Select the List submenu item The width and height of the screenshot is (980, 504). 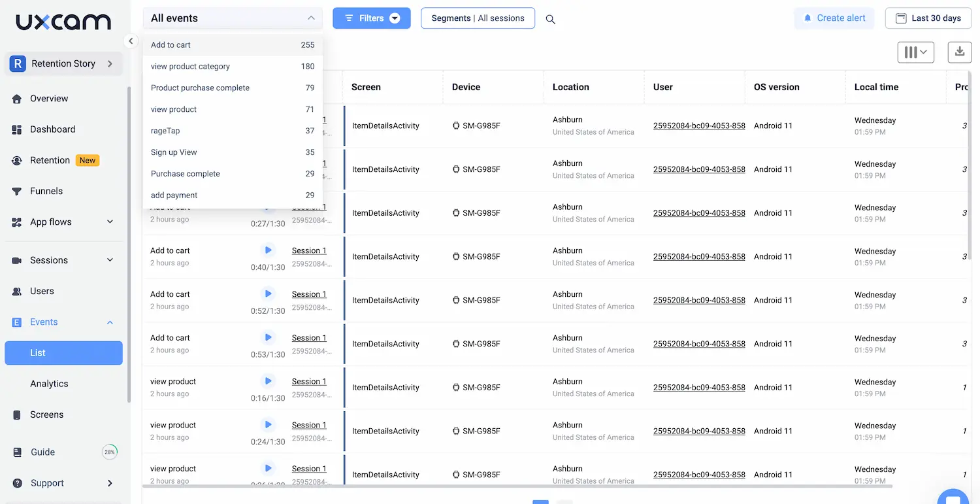pyautogui.click(x=63, y=353)
